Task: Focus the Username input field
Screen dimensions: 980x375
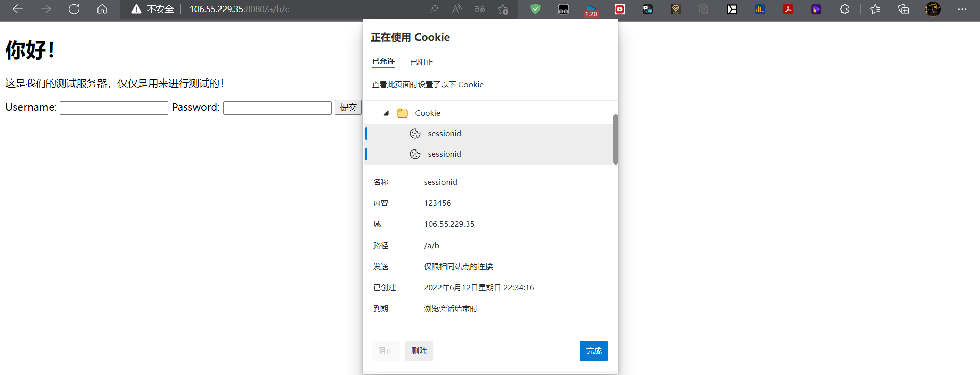Action: click(x=114, y=108)
